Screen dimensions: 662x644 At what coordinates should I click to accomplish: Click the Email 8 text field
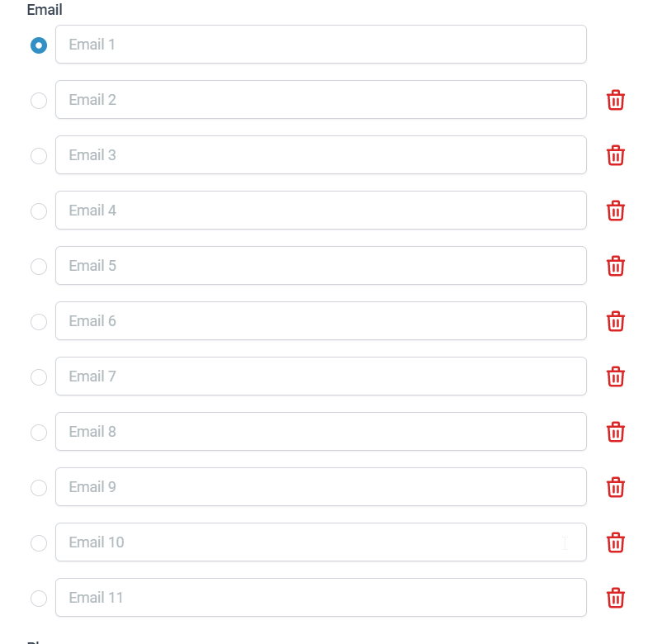[321, 432]
